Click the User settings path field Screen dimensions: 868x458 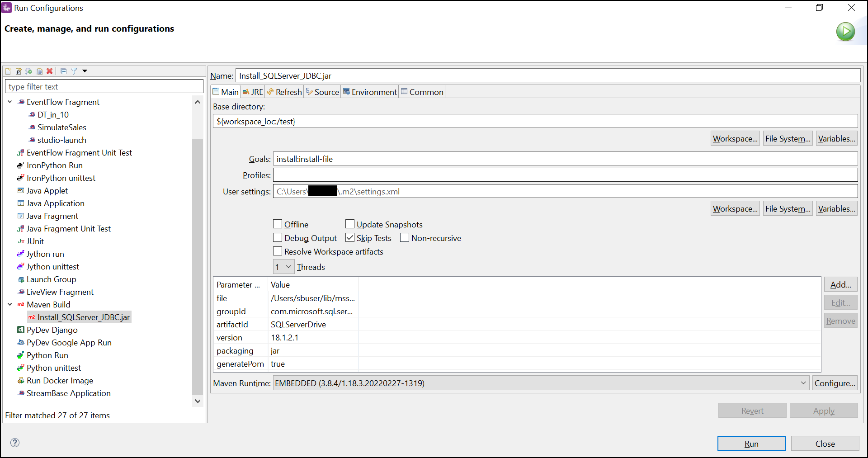point(565,191)
